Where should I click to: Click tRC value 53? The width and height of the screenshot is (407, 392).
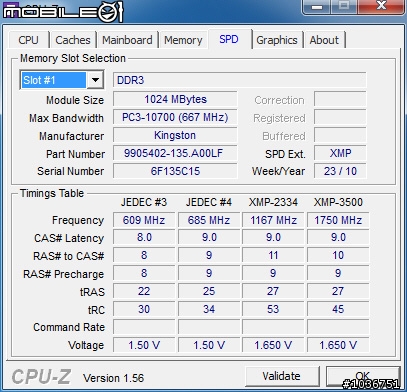click(273, 309)
